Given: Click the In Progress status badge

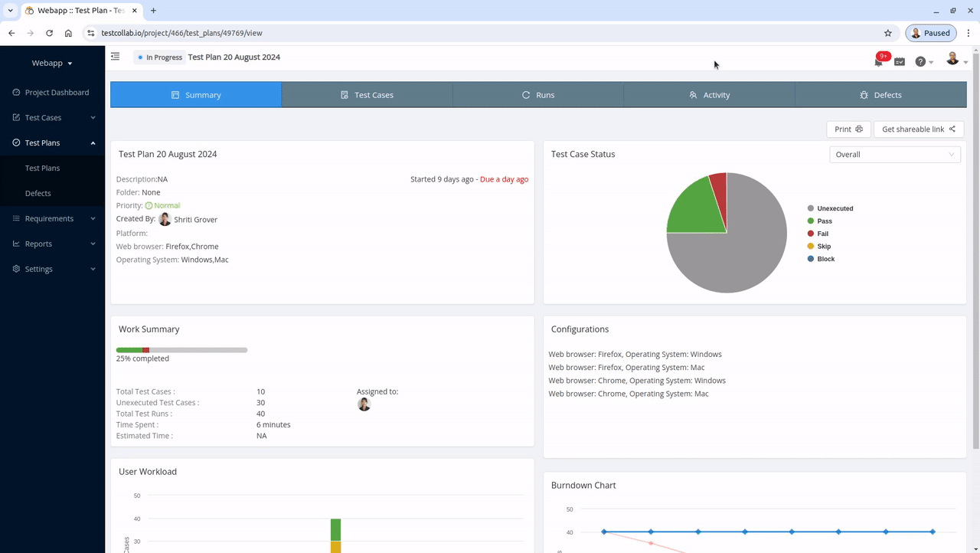Looking at the screenshot, I should tap(160, 57).
